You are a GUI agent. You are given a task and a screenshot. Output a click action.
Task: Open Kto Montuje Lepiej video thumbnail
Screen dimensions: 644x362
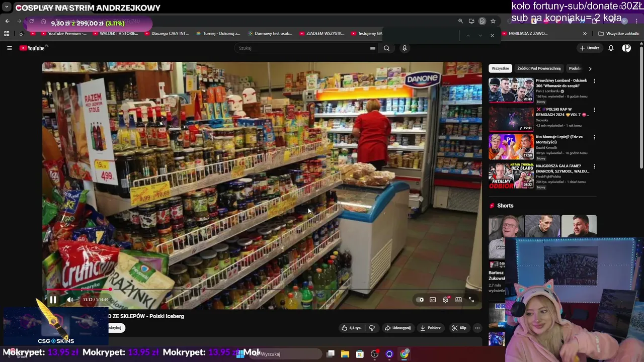[511, 146]
